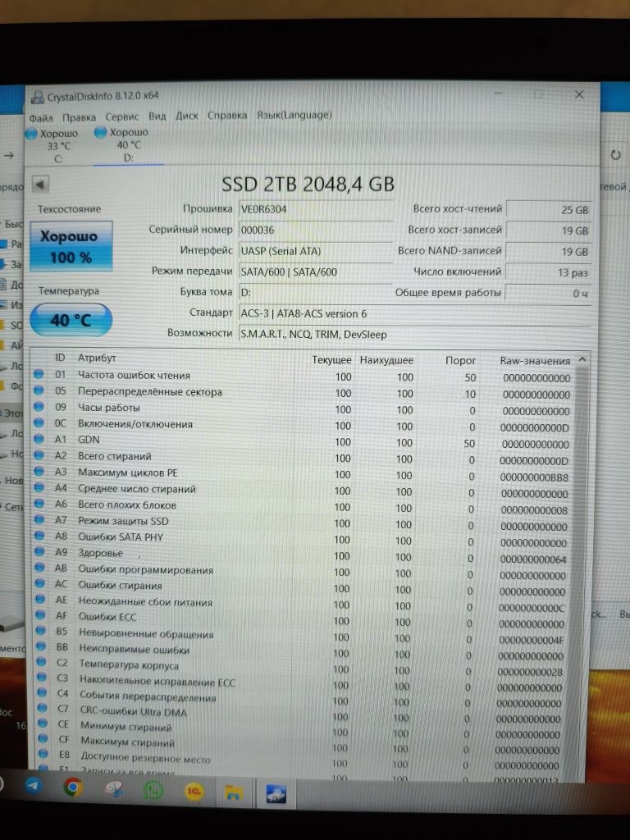The width and height of the screenshot is (630, 840).
Task: Open the Язык(Language) menu
Action: click(294, 115)
